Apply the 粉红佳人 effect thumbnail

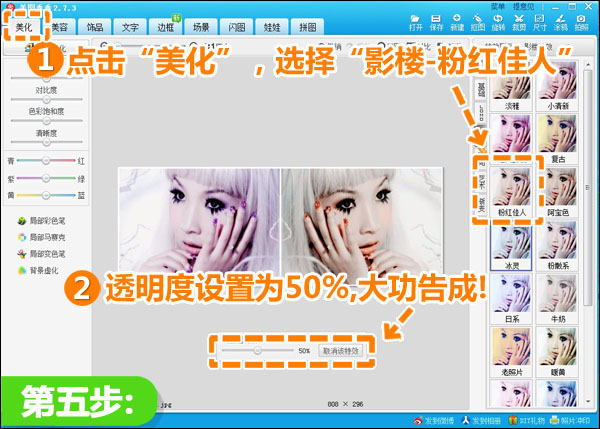(511, 192)
